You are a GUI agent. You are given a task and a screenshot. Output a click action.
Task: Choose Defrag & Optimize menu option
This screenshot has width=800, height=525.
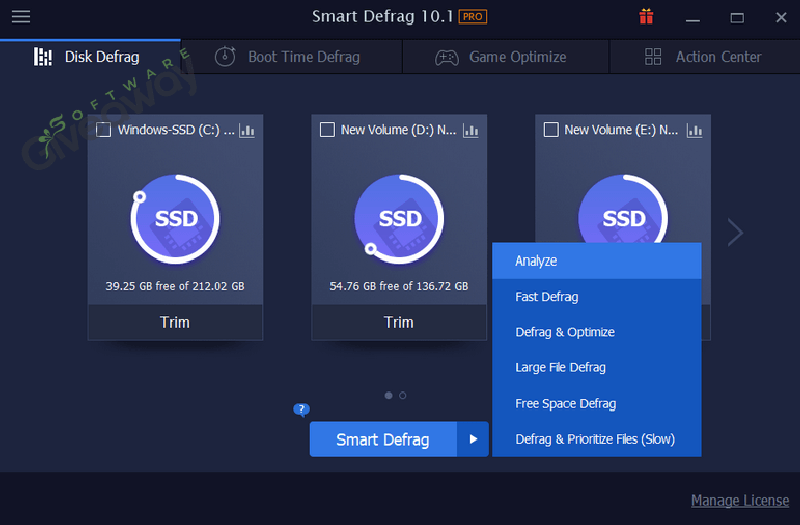[x=596, y=332]
